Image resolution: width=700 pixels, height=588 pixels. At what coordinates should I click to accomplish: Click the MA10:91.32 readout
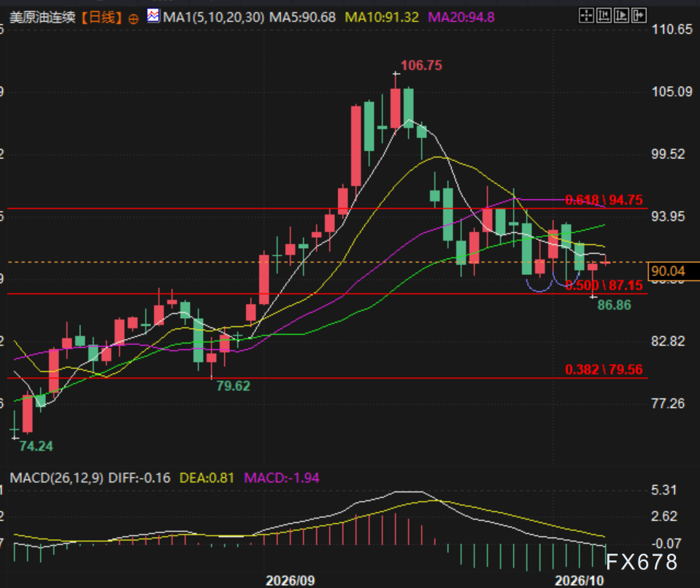[382, 18]
